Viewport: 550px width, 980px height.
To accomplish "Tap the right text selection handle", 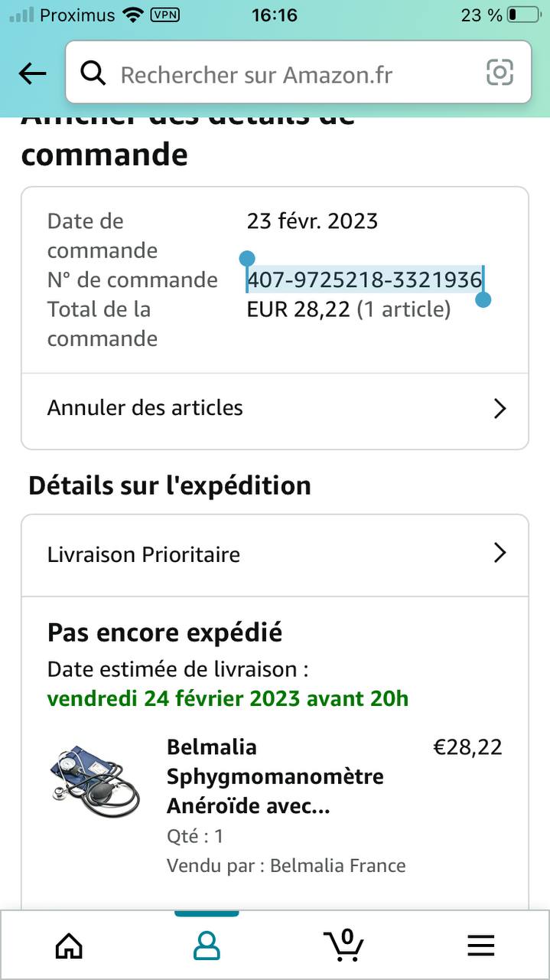I will pos(483,299).
